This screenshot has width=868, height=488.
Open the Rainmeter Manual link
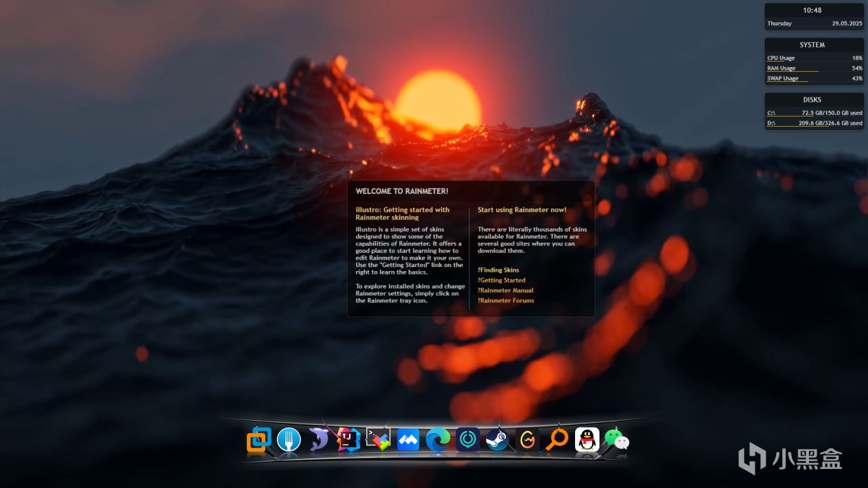click(x=507, y=290)
